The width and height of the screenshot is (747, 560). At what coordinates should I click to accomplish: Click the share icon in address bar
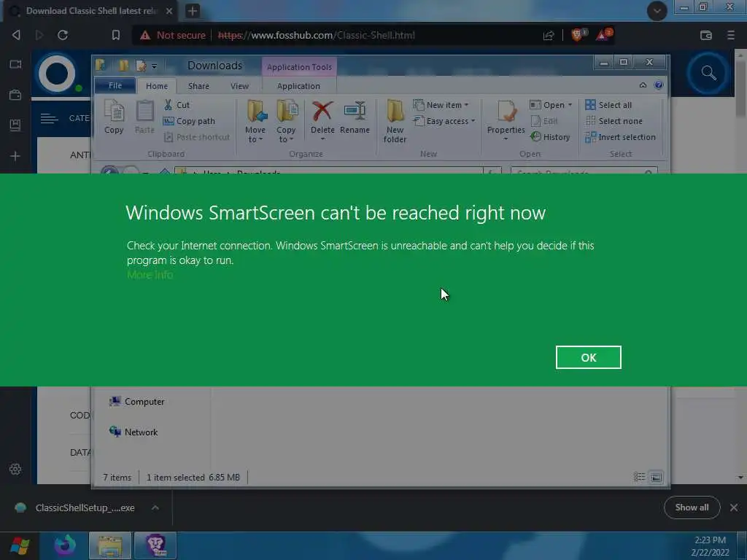pos(549,35)
